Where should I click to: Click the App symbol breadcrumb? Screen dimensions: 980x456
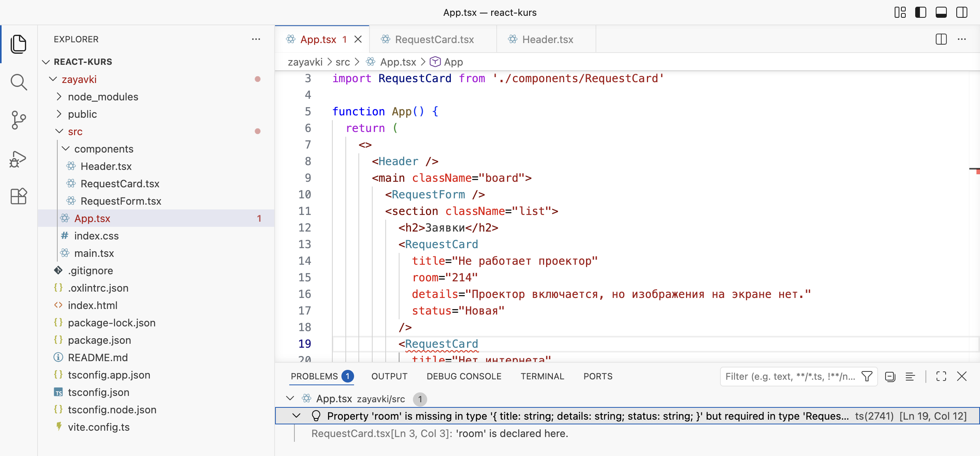[447, 62]
